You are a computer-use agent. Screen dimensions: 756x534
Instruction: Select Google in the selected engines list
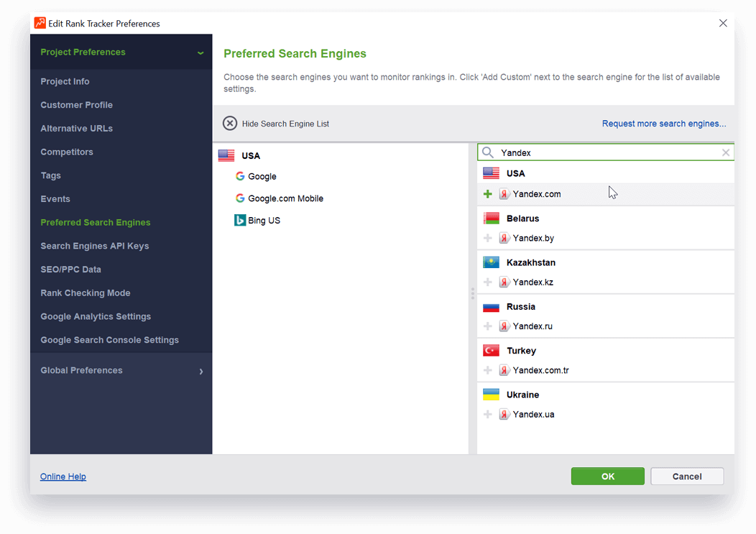point(262,176)
